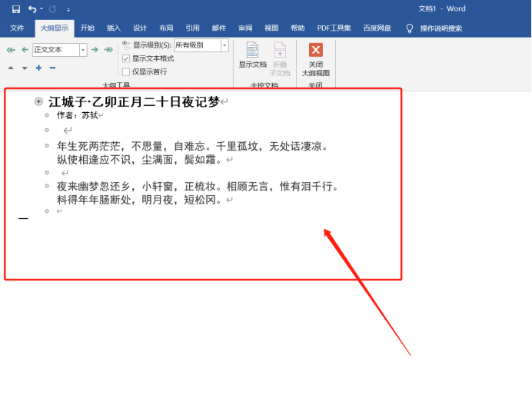The image size is (532, 398).
Task: Open the 帮助 ribbon tab
Action: pos(298,28)
